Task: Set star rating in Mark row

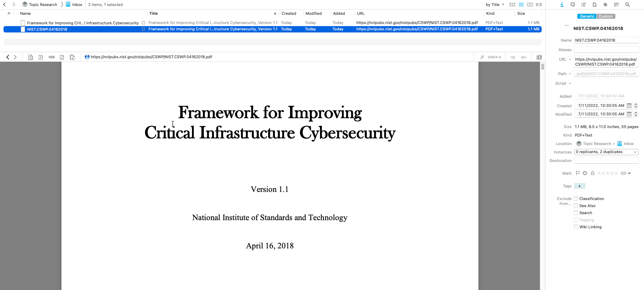Action: coord(607,173)
